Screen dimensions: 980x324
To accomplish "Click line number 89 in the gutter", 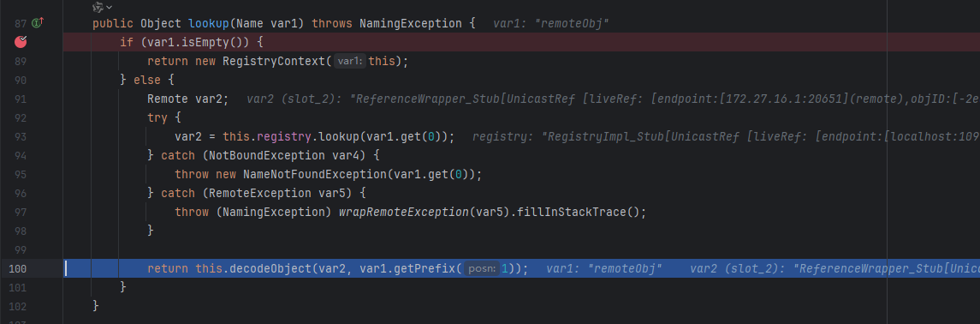I will [21, 62].
